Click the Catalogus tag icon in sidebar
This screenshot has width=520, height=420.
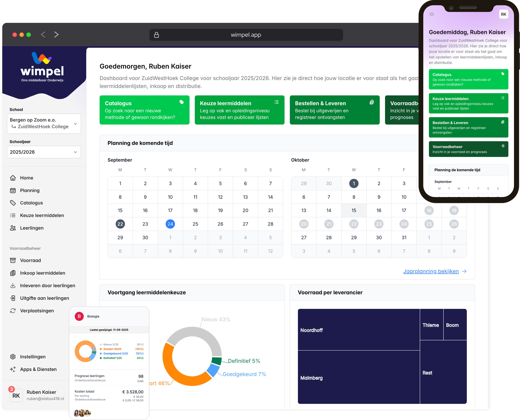click(13, 203)
